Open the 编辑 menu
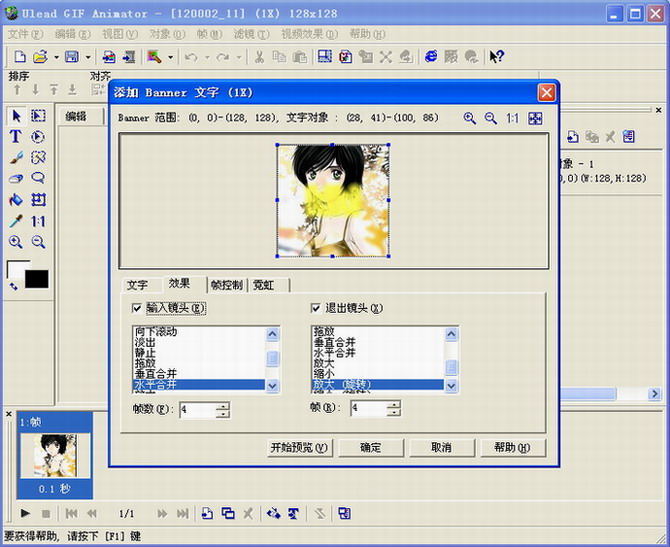Viewport: 670px width, 547px height. (x=73, y=34)
